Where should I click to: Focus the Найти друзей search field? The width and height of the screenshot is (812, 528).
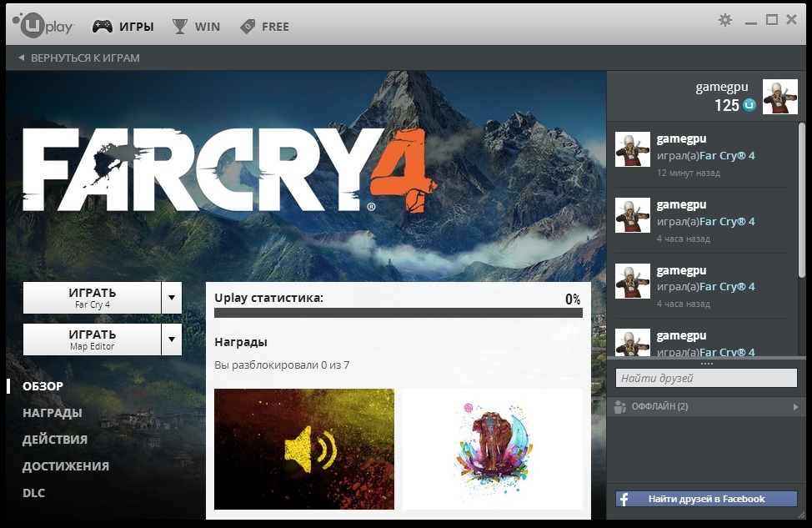click(706, 378)
